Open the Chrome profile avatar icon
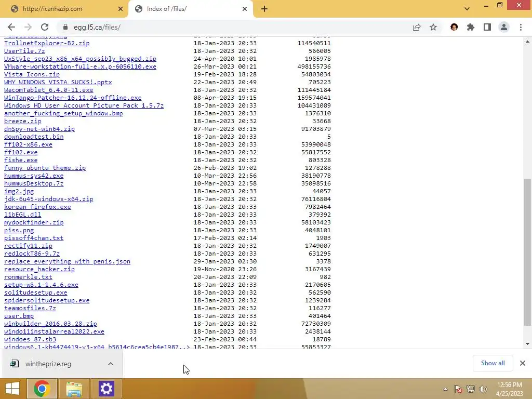 point(504,27)
